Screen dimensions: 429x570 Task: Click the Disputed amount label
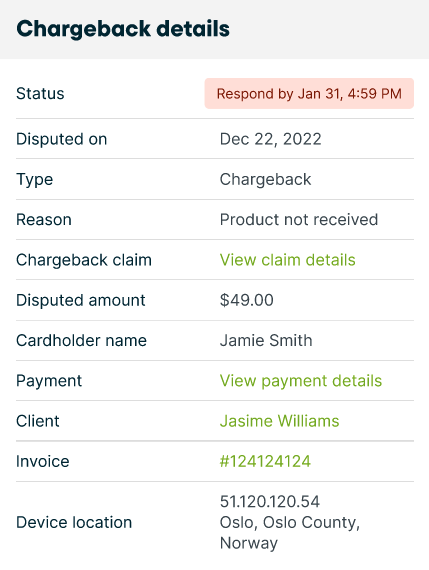[x=81, y=300]
